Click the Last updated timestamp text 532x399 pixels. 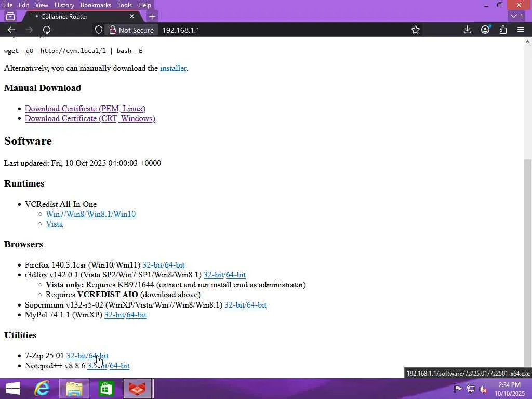[83, 163]
